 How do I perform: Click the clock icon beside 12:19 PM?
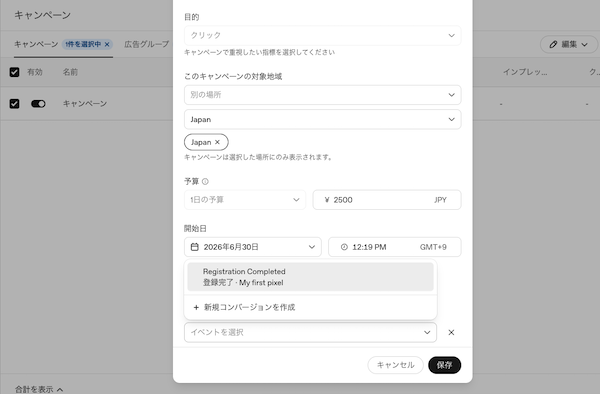344,247
